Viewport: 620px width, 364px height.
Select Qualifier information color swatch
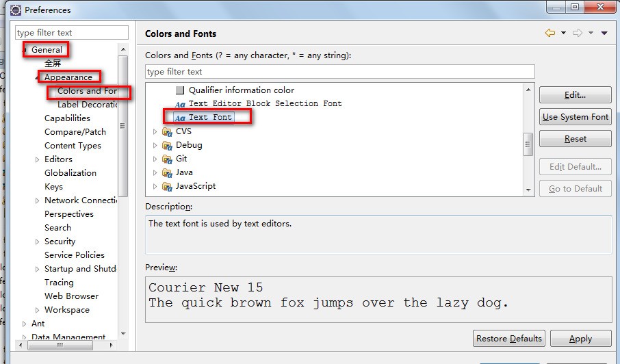click(x=180, y=90)
